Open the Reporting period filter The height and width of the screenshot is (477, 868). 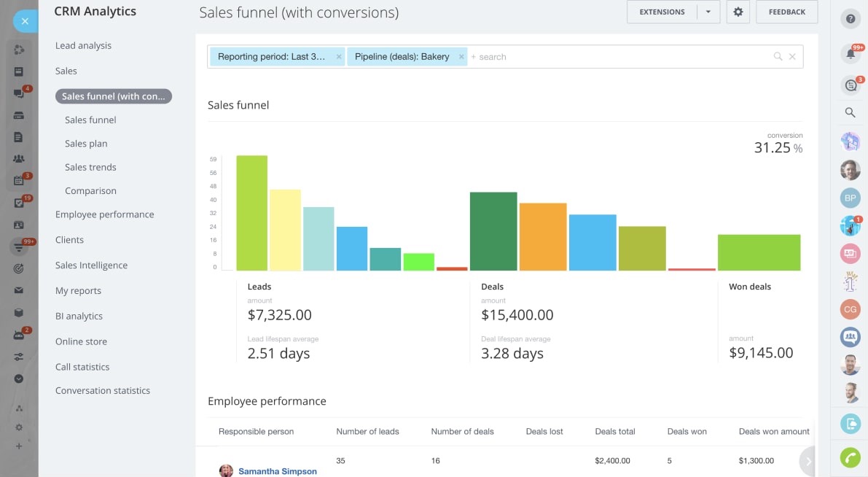click(271, 57)
